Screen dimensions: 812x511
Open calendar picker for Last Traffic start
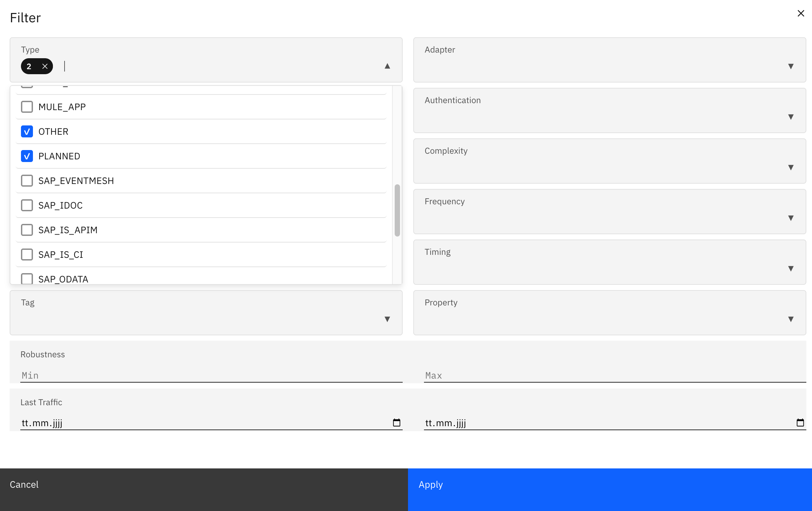point(397,423)
